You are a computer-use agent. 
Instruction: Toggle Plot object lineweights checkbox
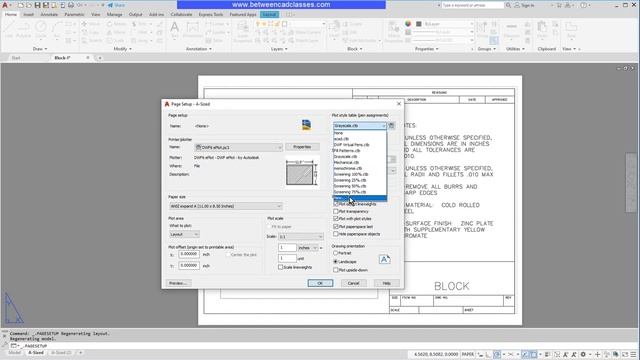coord(336,204)
